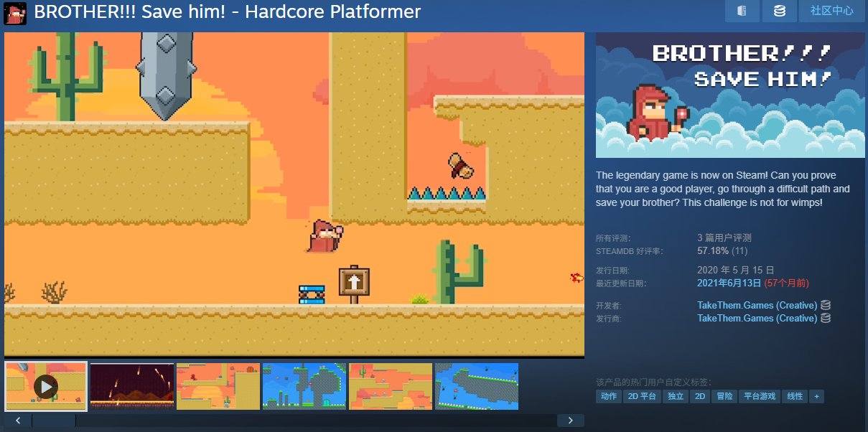Screen dimensions: 868x432
Task: Click the game's small red-hood app icon
Action: pyautogui.click(x=16, y=13)
